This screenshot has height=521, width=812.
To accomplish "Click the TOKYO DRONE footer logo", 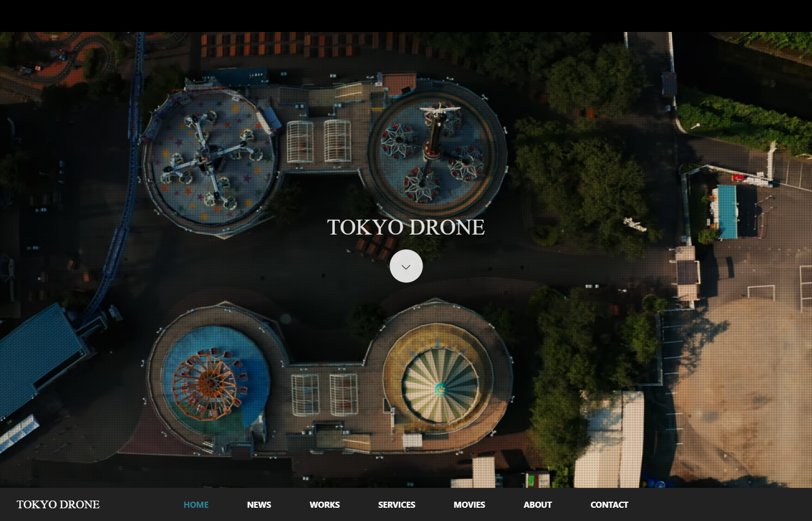I will tap(58, 504).
